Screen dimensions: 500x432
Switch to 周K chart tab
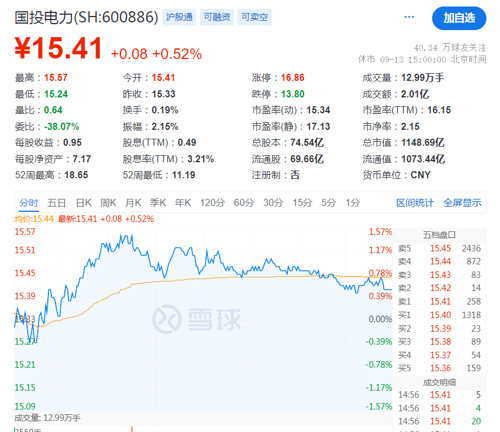(108, 203)
